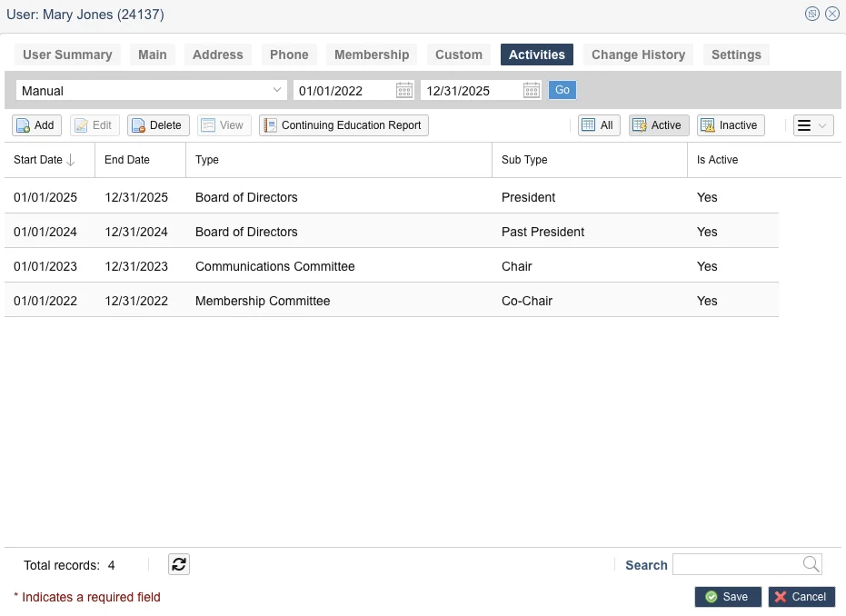Image resolution: width=846 pixels, height=616 pixels.
Task: Toggle the Active records filter
Action: pos(658,124)
